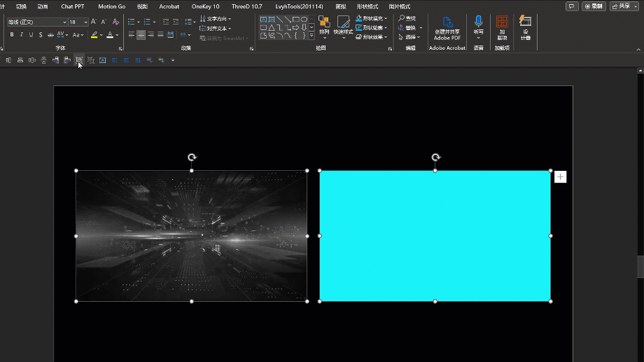The width and height of the screenshot is (644, 362).
Task: Set paragraph alignment to center
Action: point(141,35)
